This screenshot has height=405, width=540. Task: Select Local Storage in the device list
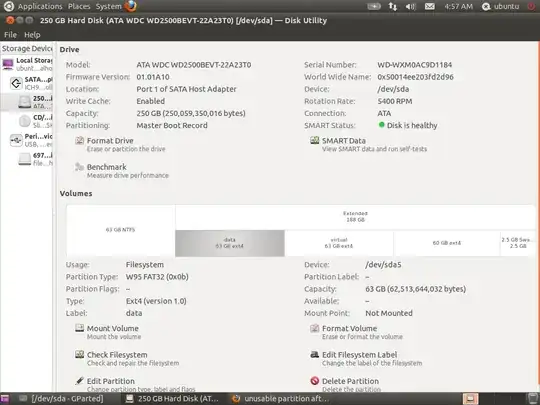pos(27,64)
